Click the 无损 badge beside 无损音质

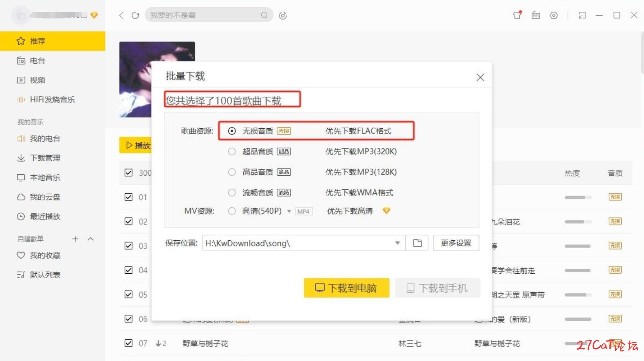pos(284,131)
